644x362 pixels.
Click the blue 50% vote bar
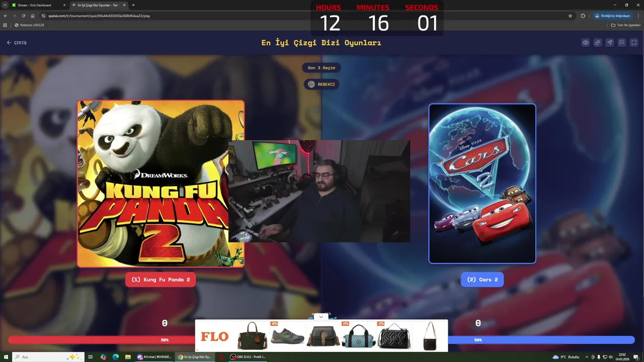(x=541, y=340)
